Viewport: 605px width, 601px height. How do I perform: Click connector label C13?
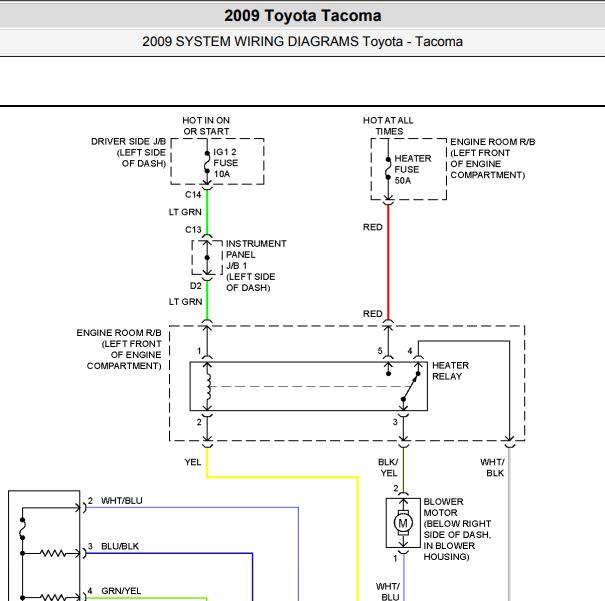click(x=193, y=230)
